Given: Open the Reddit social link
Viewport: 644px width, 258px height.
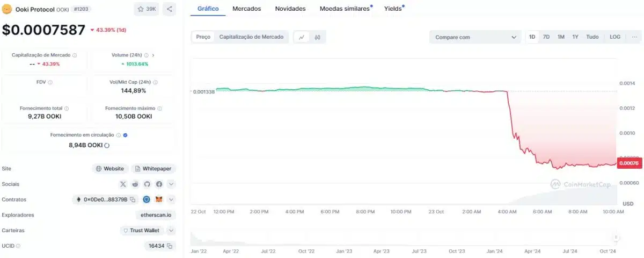Looking at the screenshot, I should click(135, 184).
